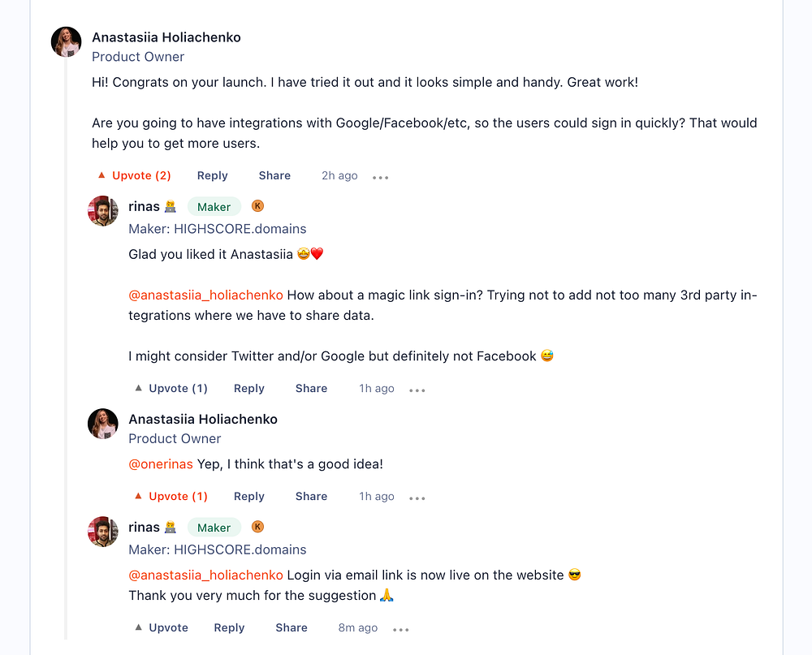Click the orange K badge on last rinas comment

click(x=257, y=527)
